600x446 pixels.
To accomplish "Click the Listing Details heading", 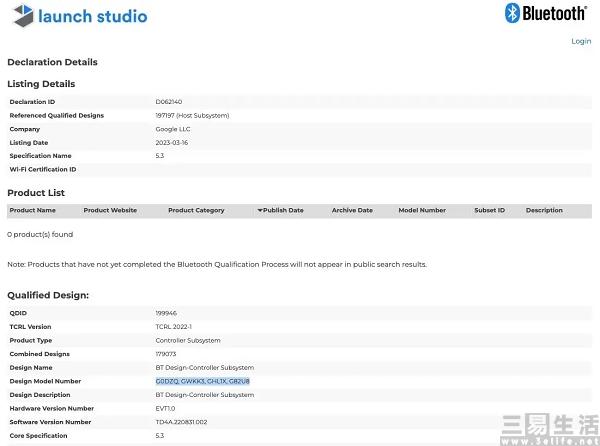I will coord(41,84).
